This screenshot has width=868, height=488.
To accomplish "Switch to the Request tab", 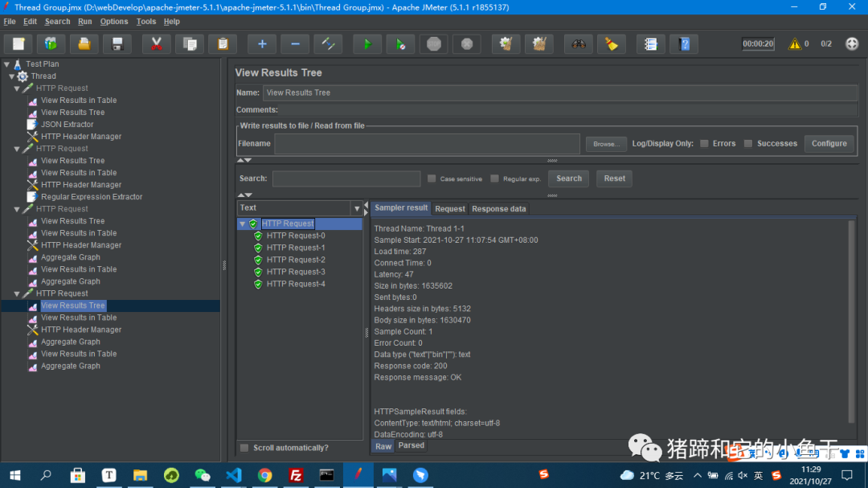I will click(449, 209).
